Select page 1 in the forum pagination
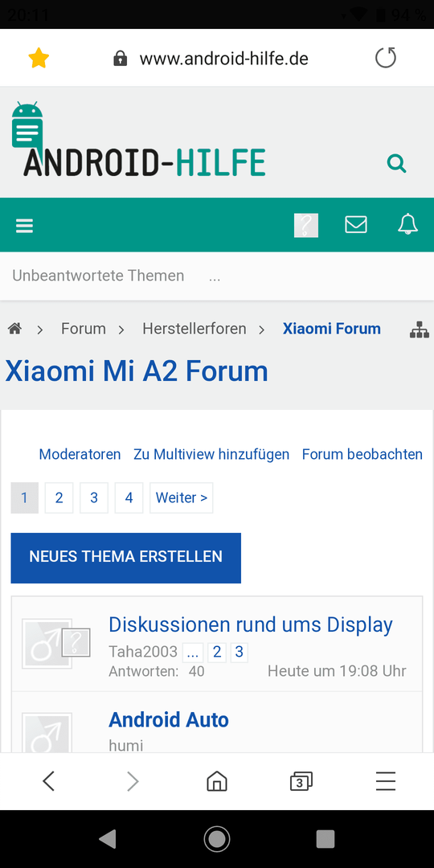The width and height of the screenshot is (434, 868). [x=24, y=497]
